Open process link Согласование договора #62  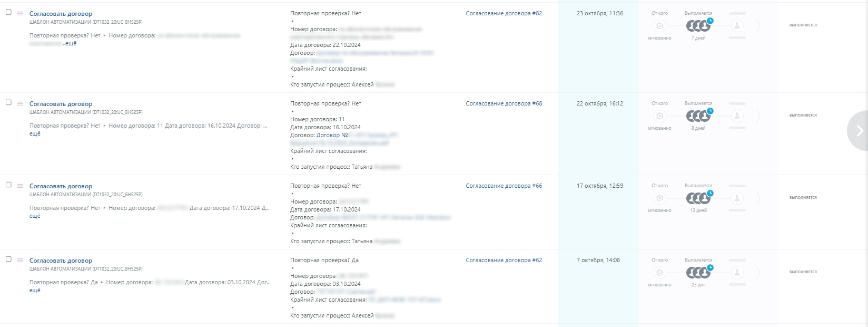pos(504,261)
